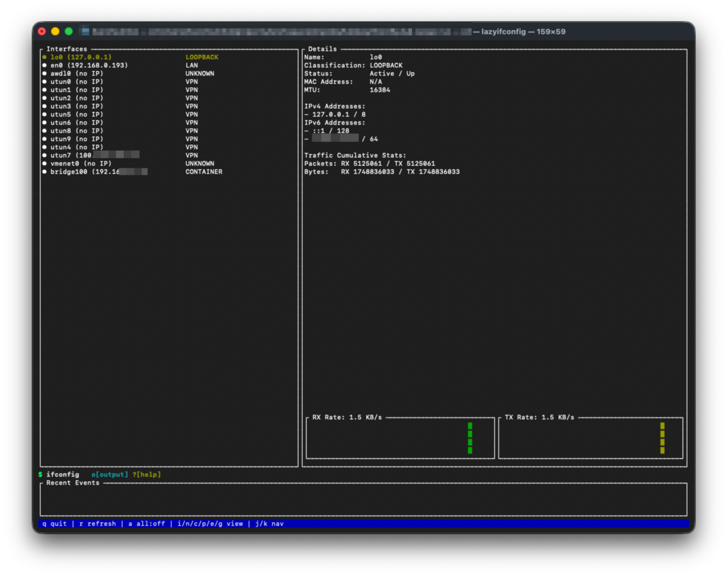Click the i/n/c/p/e/g view hint
Image resolution: width=728 pixels, height=577 pixels.
210,524
